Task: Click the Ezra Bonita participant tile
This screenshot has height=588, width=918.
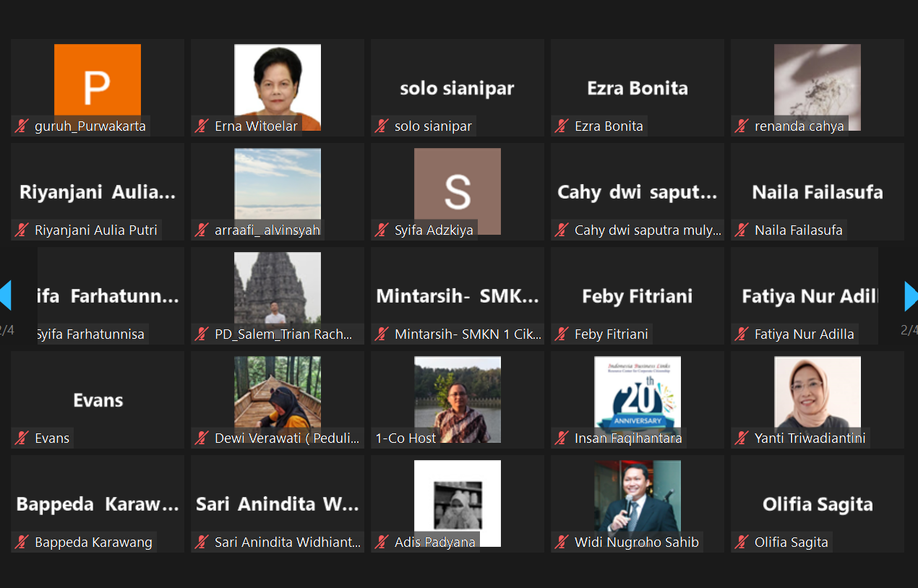Action: coord(638,87)
